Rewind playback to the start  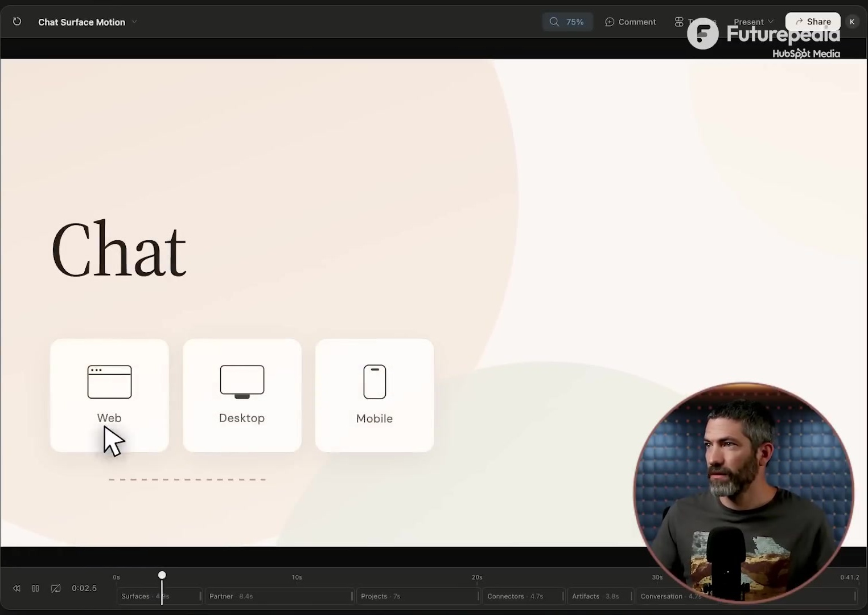17,588
